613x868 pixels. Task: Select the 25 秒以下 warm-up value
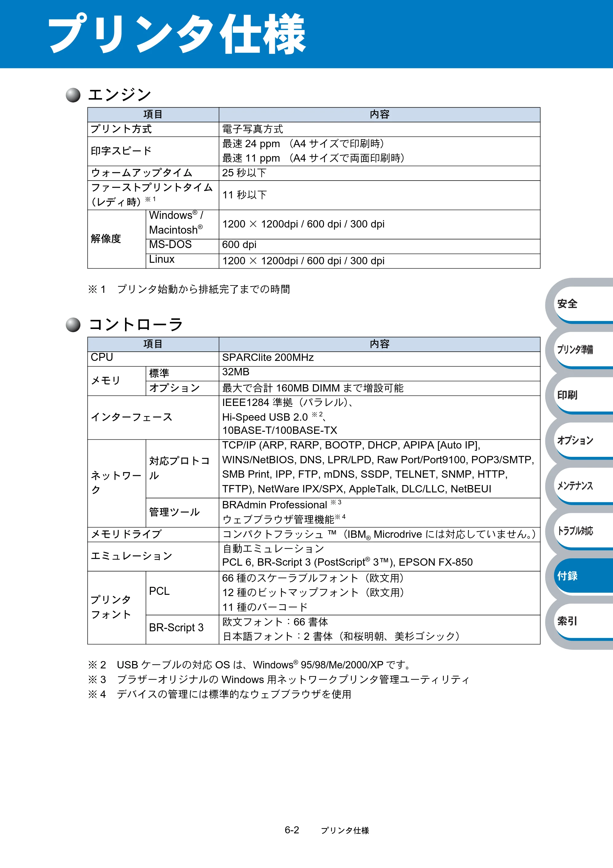point(244,173)
